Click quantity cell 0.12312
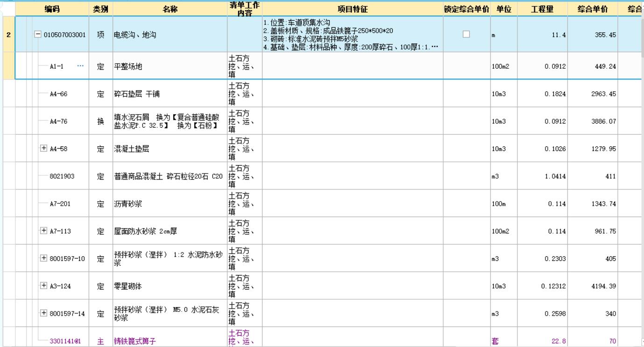The width and height of the screenshot is (644, 347). tap(543, 286)
